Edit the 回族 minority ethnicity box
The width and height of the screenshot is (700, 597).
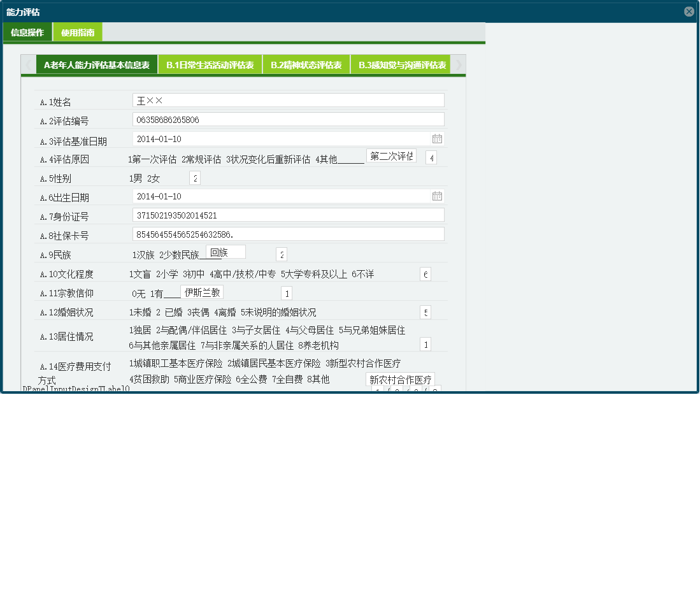[x=226, y=252]
